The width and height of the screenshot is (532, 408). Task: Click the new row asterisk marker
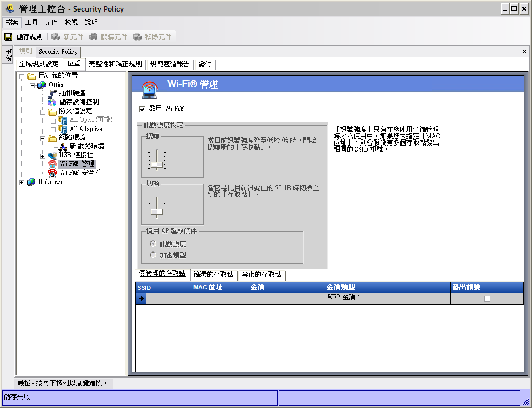tap(141, 299)
